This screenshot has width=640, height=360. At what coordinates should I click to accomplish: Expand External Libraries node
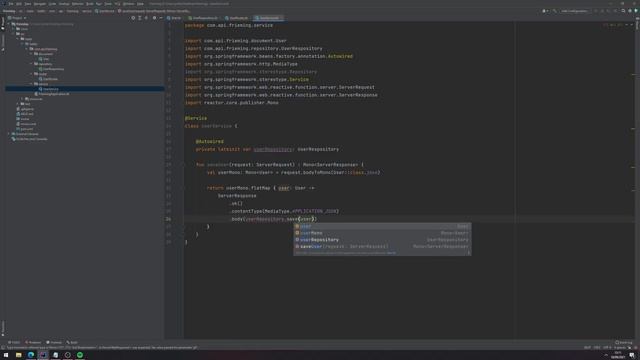(x=9, y=134)
